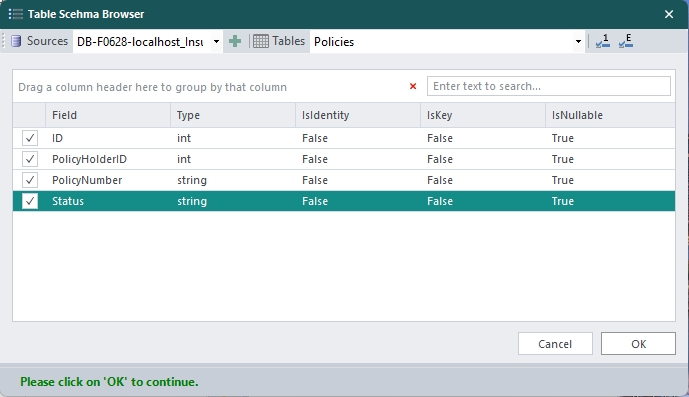
Task: Click IsNullable 'True' cell in ID row
Action: 610,138
